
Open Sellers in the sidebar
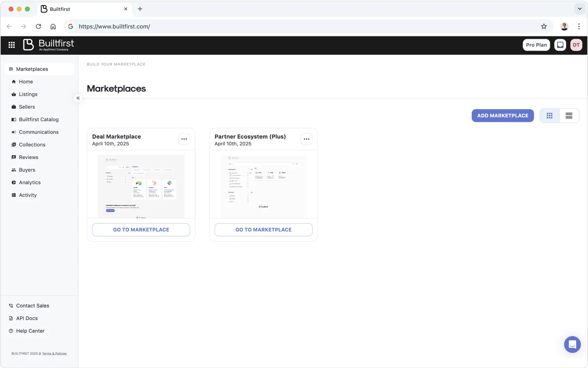27,107
